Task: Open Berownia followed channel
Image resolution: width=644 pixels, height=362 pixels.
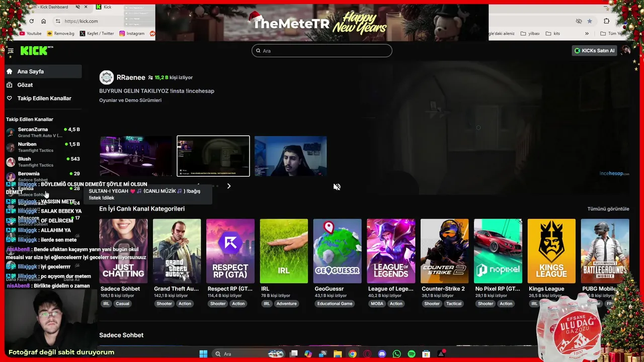Action: 43,176
